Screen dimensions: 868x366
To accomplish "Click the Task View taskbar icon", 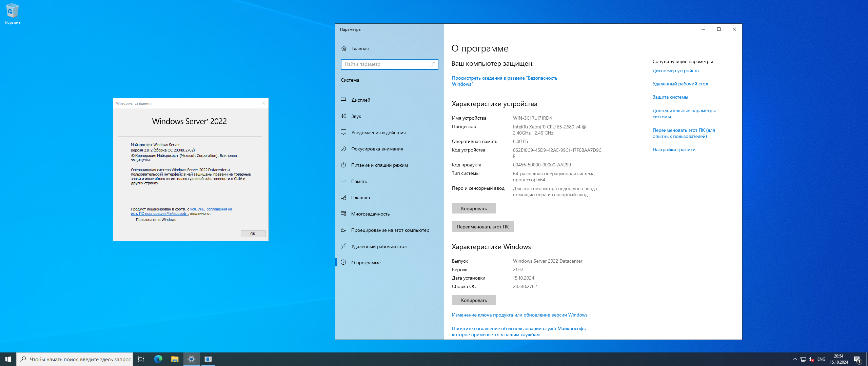I will tap(141, 359).
